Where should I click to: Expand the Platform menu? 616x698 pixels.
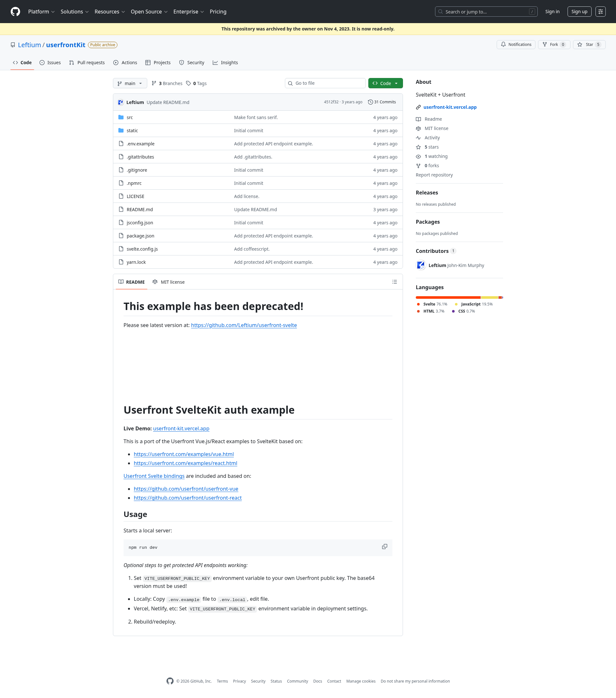click(x=41, y=12)
